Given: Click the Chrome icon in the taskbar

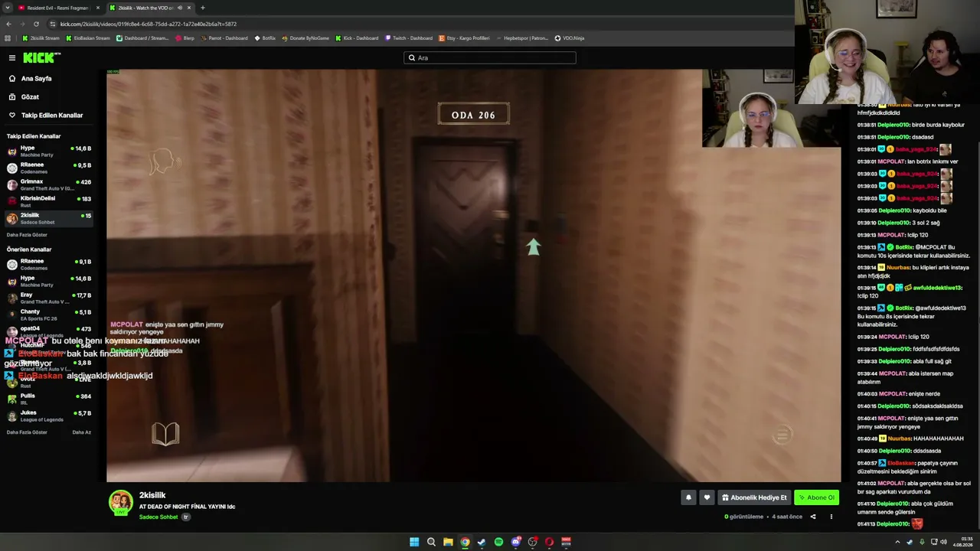Looking at the screenshot, I should pyautogui.click(x=465, y=542).
